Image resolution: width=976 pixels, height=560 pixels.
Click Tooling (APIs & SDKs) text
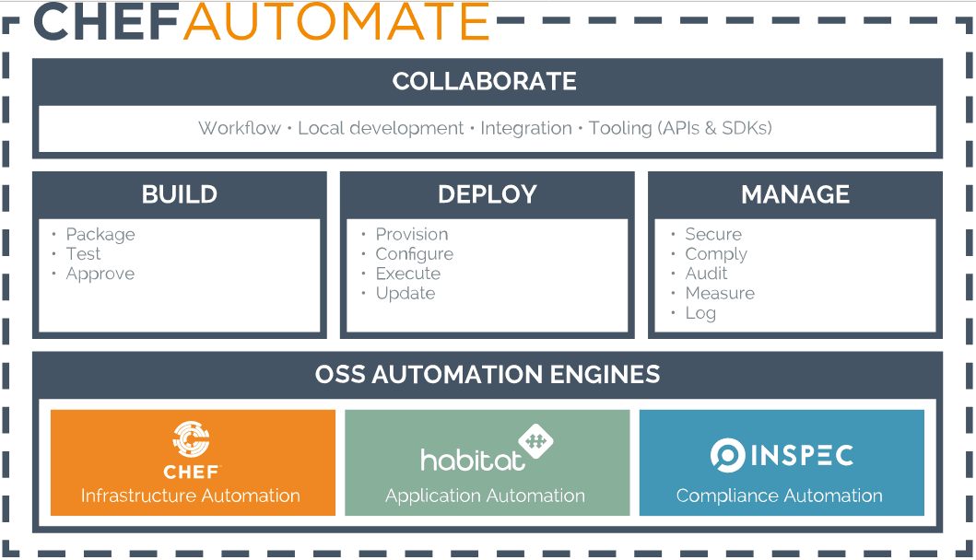click(x=680, y=128)
